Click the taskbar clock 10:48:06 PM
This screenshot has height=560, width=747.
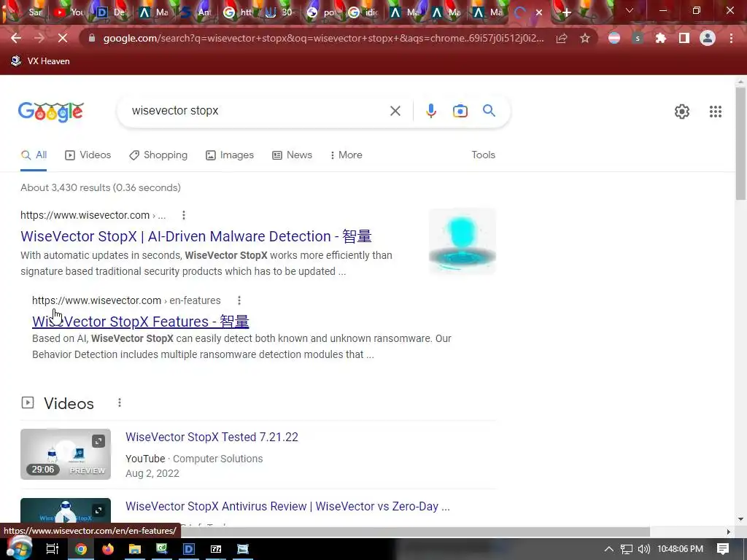coord(680,549)
